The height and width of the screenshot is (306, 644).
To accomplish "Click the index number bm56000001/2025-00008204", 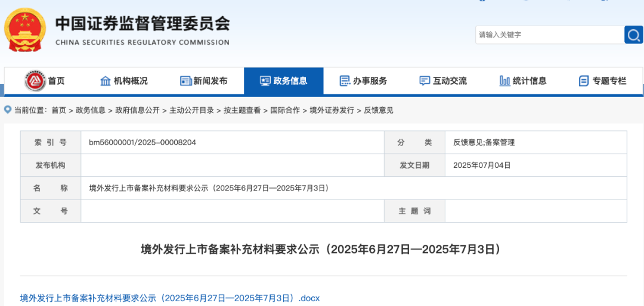I will [x=143, y=143].
